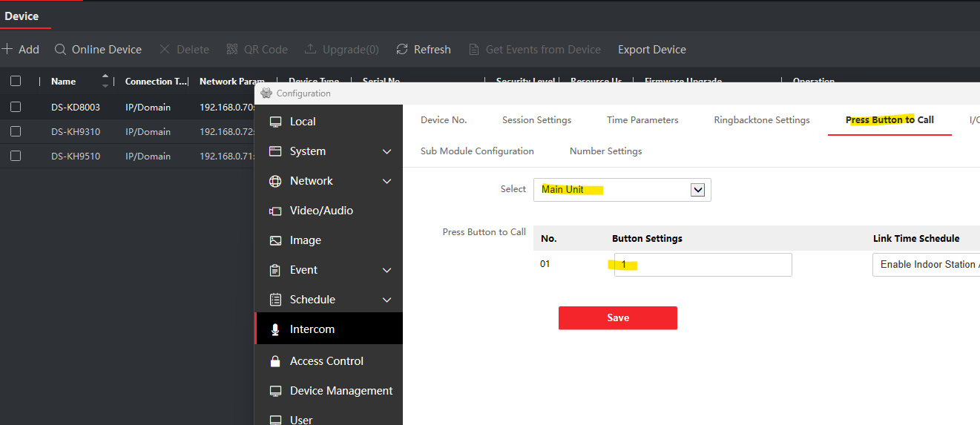The width and height of the screenshot is (980, 425).
Task: Click the Button Settings input field
Action: (x=703, y=265)
